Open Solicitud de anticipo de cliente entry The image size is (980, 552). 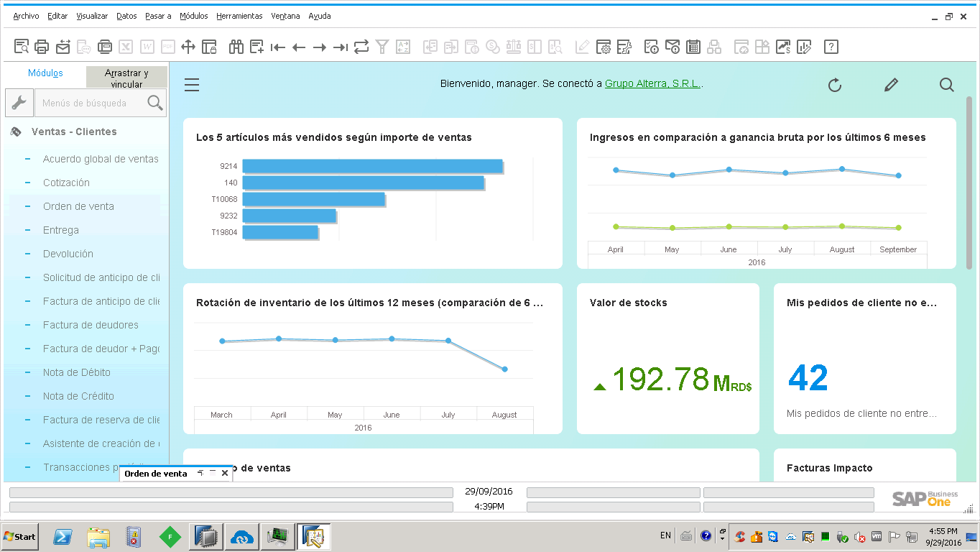[101, 277]
